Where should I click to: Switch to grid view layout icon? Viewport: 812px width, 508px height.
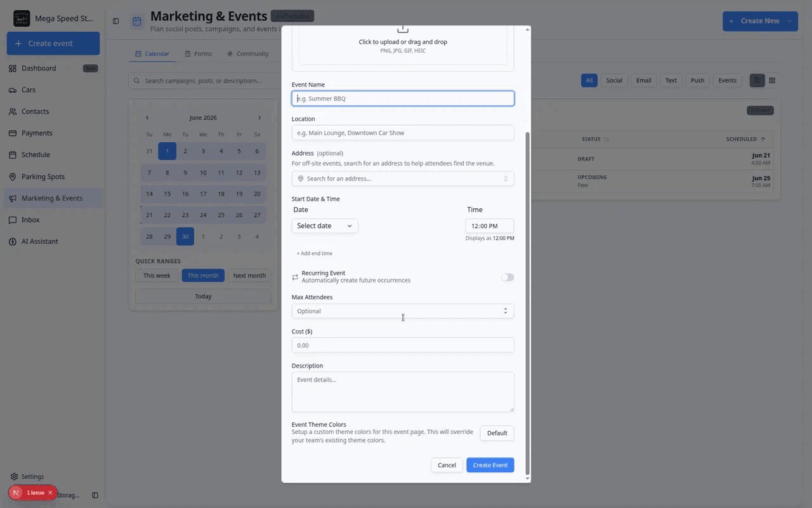pos(772,81)
